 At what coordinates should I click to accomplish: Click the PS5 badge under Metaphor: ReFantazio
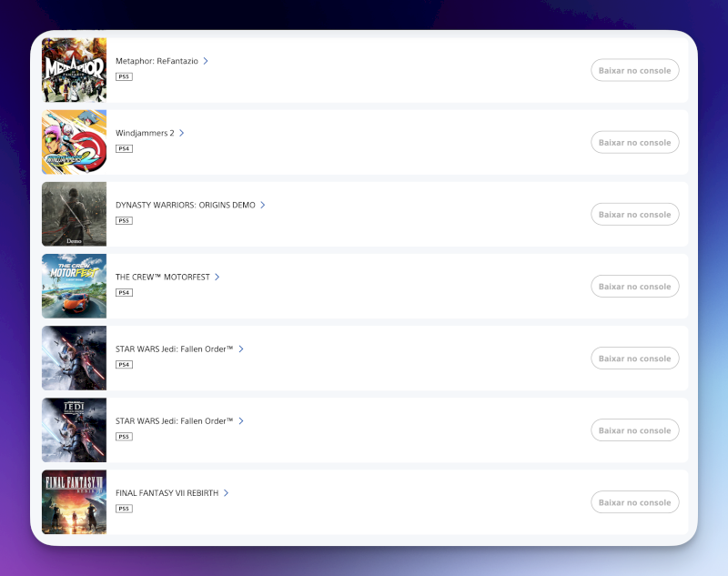coord(124,76)
